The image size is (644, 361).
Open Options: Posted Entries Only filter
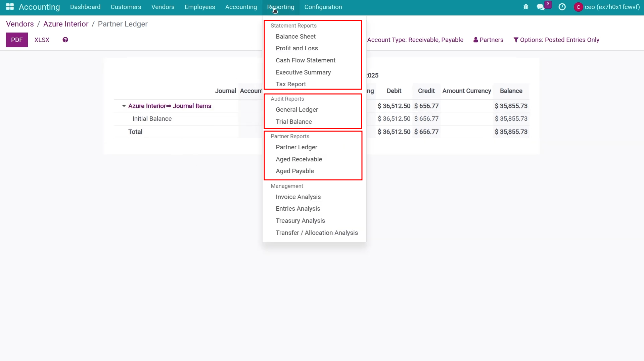coord(556,40)
